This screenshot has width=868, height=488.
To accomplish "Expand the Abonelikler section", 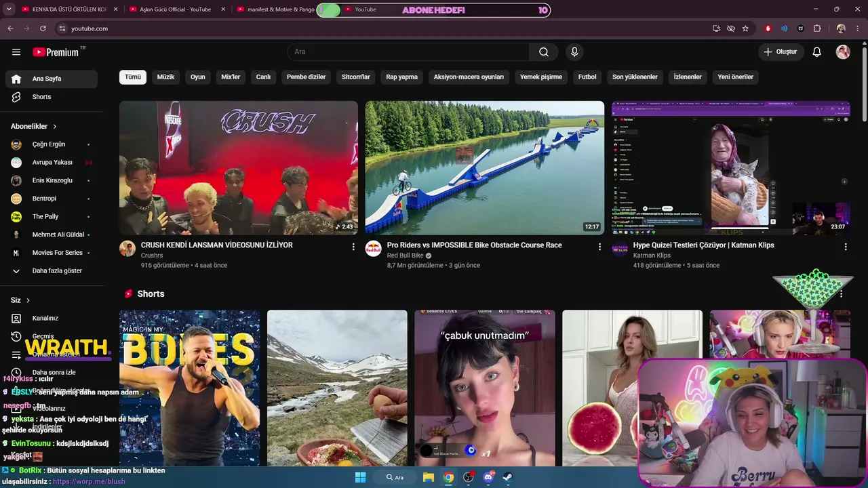I will click(34, 126).
